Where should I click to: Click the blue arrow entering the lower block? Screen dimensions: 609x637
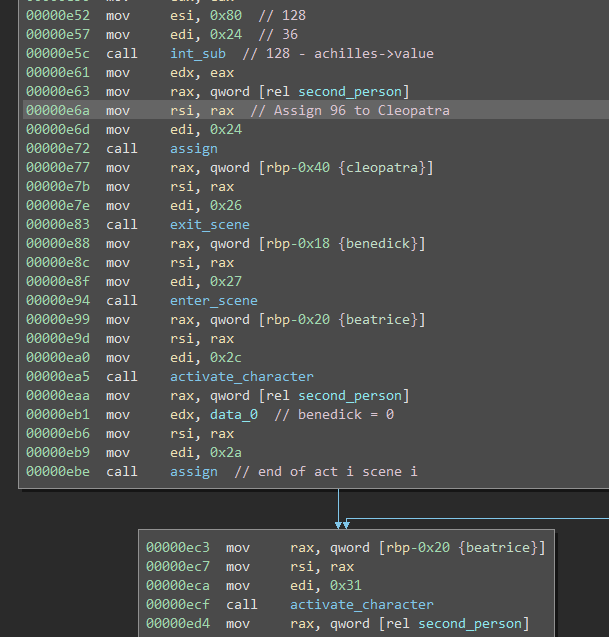[x=340, y=520]
